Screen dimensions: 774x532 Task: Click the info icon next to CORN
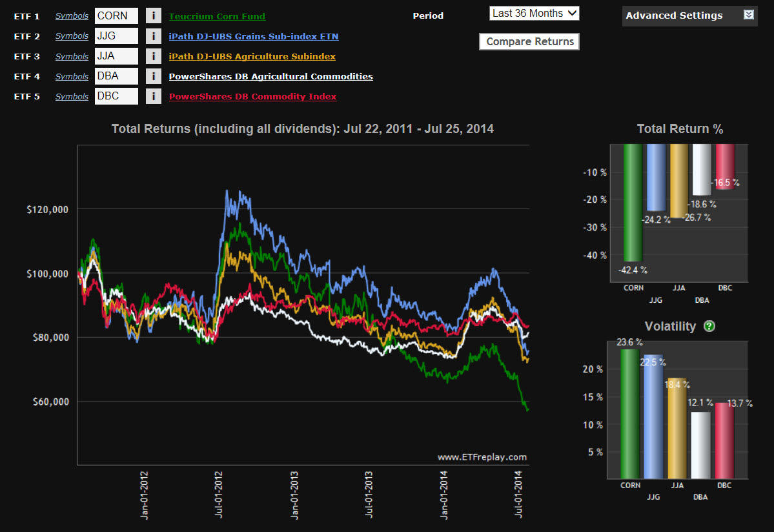pyautogui.click(x=153, y=16)
